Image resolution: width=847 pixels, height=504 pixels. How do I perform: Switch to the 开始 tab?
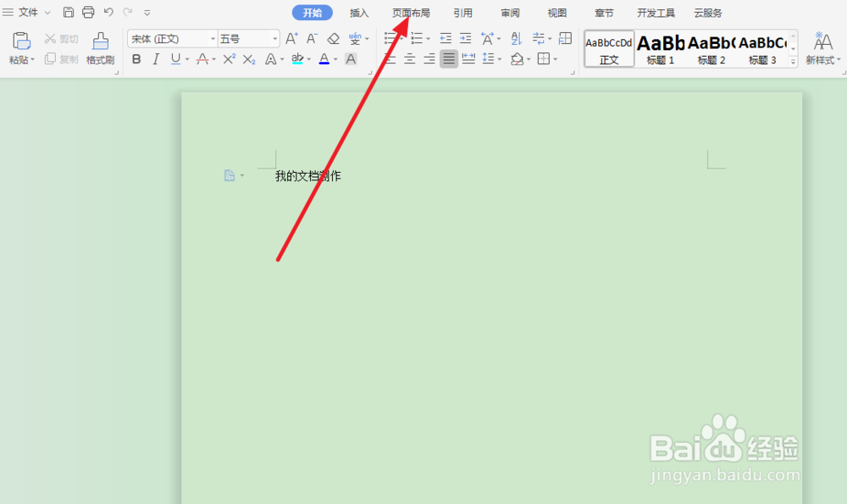313,13
